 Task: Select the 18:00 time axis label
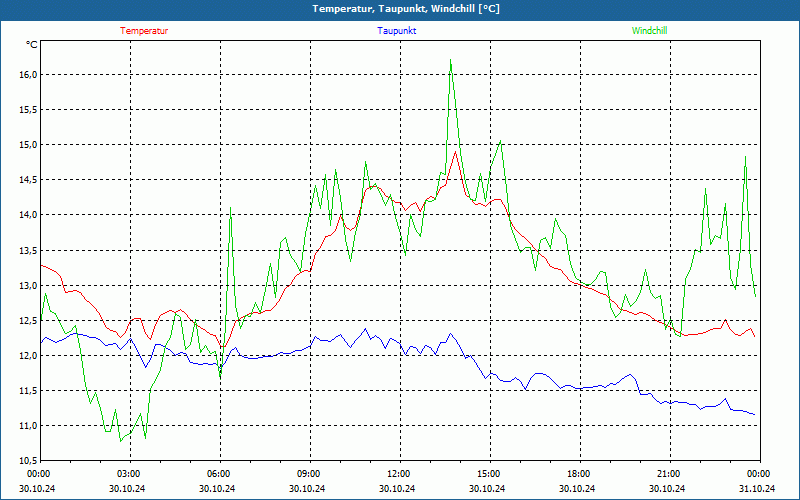pos(579,474)
